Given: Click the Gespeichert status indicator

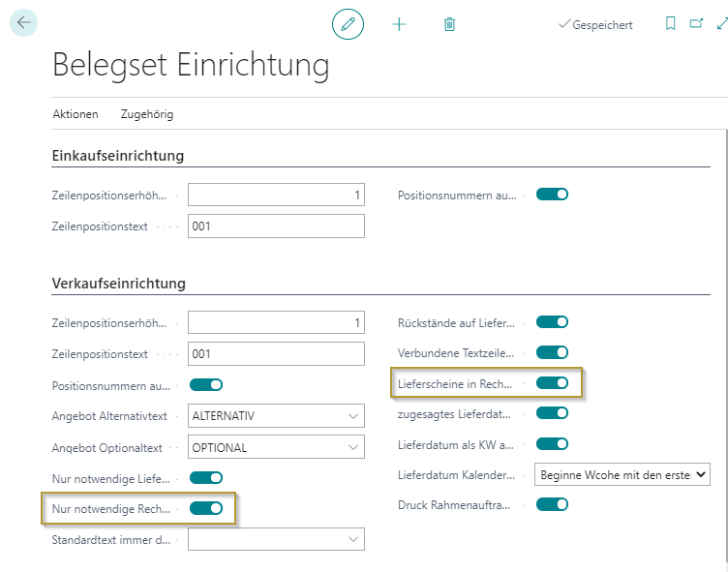Looking at the screenshot, I should tap(595, 25).
